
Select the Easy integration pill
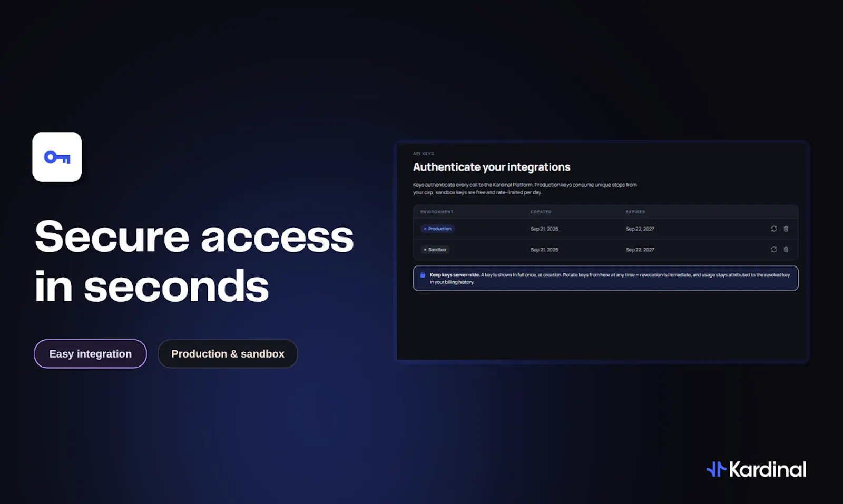point(91,354)
